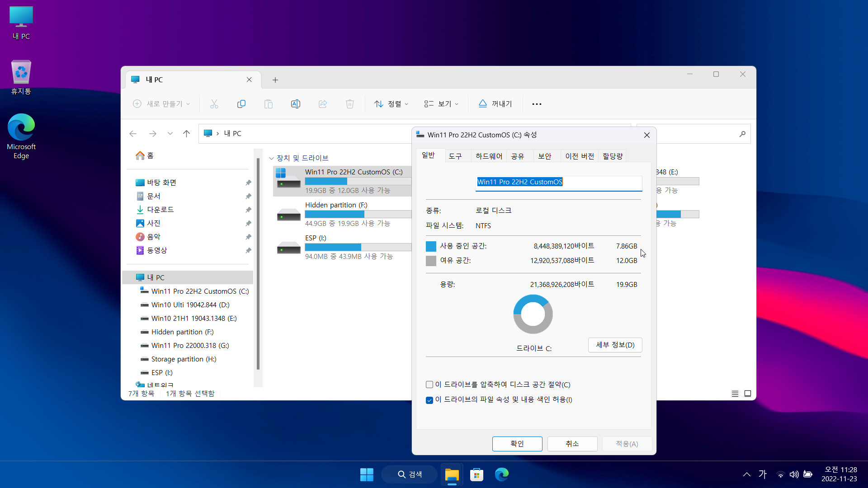Open a new Explorer tab with plus icon

point(275,80)
